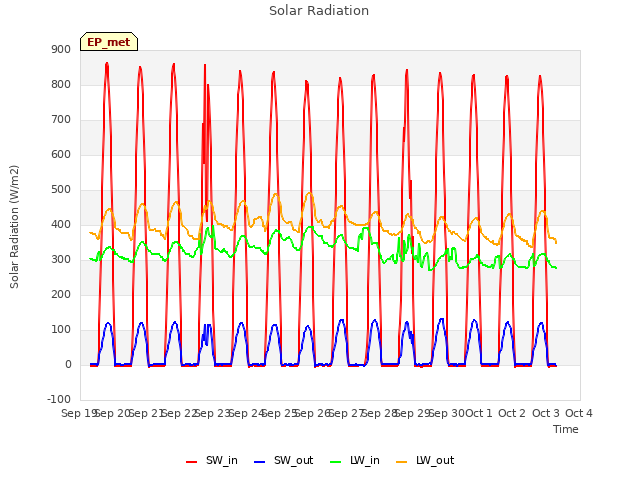Click the Oct 1 x-axis tick label
The height and width of the screenshot is (480, 640).
pos(479,413)
